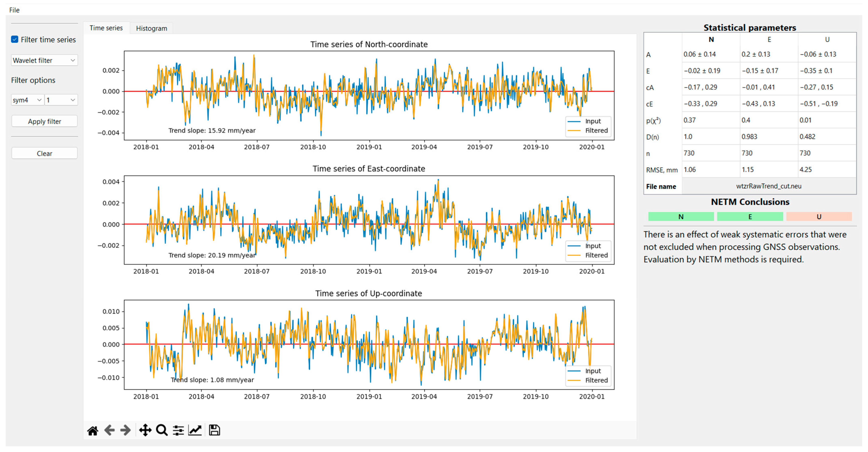Open the level 1 dropdown
Image resolution: width=868 pixels, height=452 pixels.
(61, 100)
